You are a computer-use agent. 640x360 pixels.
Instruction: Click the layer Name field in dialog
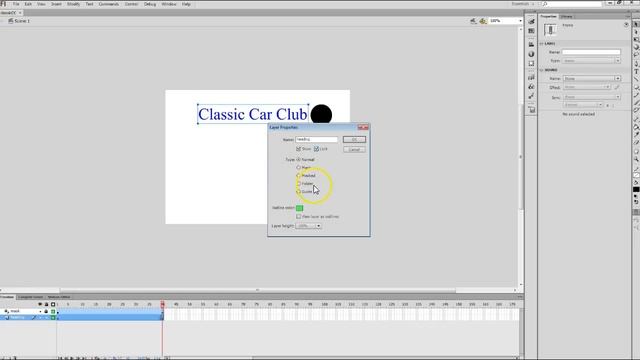(316, 140)
